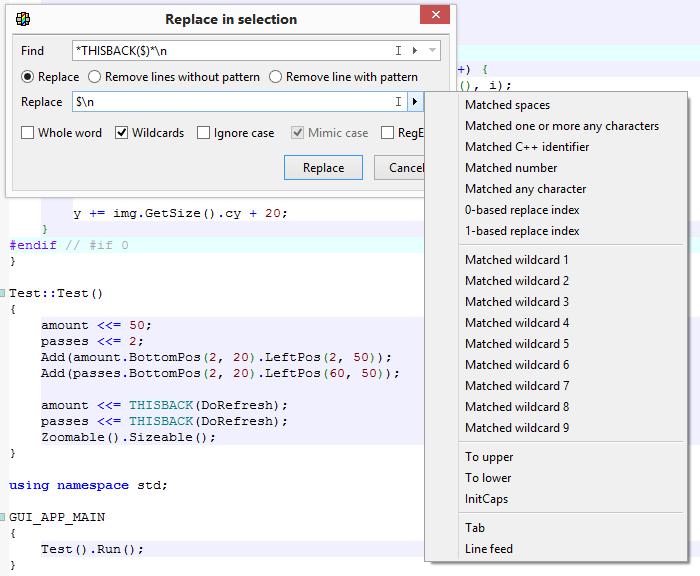This screenshot has width=700, height=576.
Task: Select the Replace radio button
Action: 28,77
